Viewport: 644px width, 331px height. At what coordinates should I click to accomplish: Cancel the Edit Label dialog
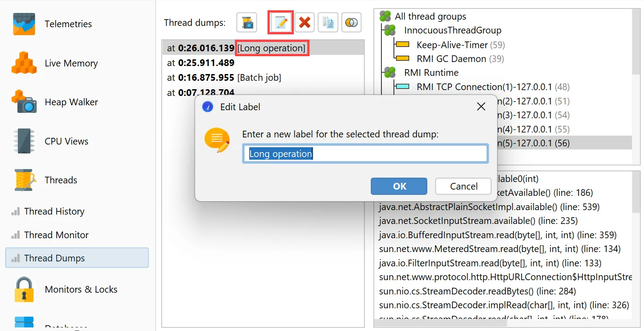[464, 186]
